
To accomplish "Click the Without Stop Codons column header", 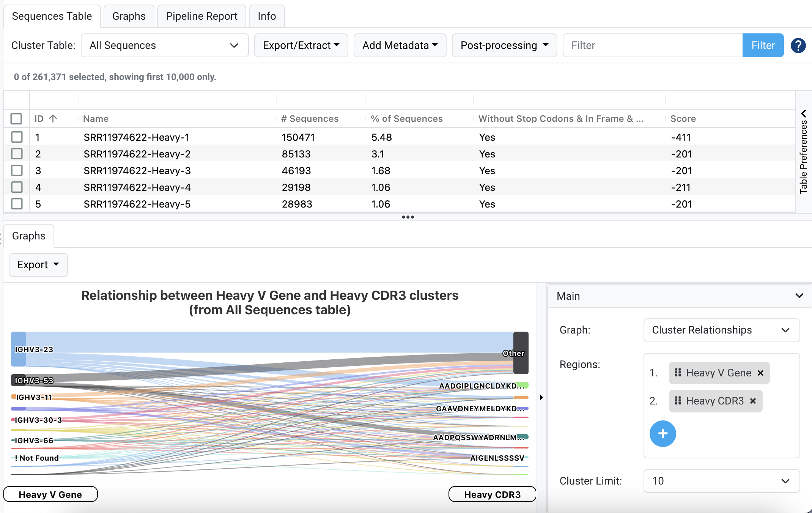I will tap(561, 119).
